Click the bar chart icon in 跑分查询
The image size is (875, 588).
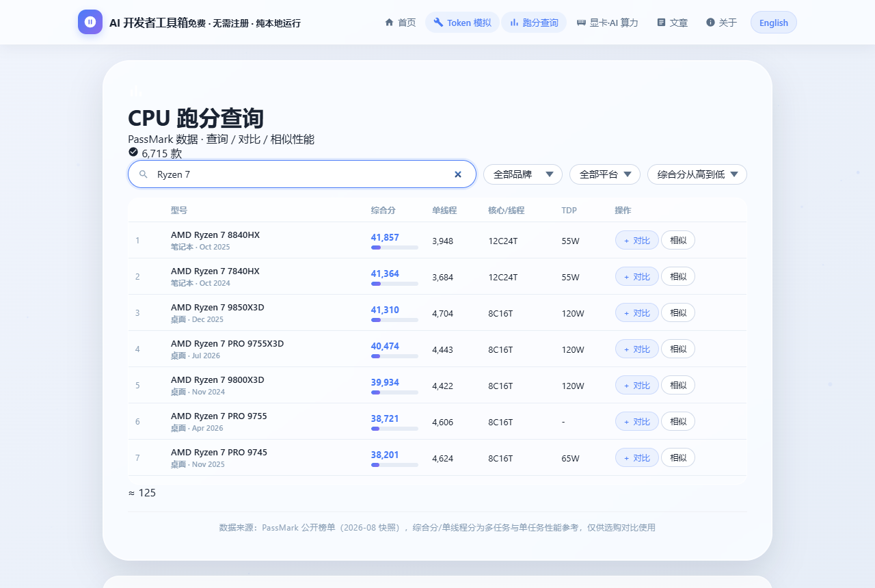pyautogui.click(x=514, y=23)
